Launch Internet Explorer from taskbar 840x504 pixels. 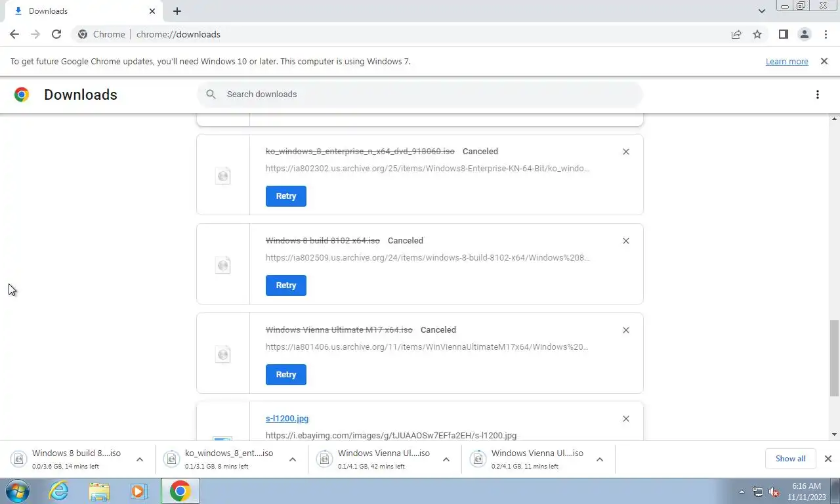(x=59, y=491)
